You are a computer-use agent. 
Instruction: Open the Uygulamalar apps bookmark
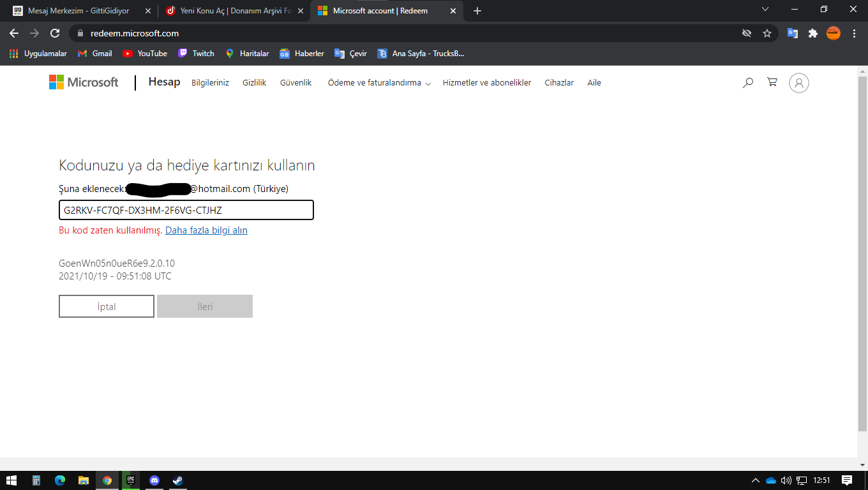[x=38, y=54]
